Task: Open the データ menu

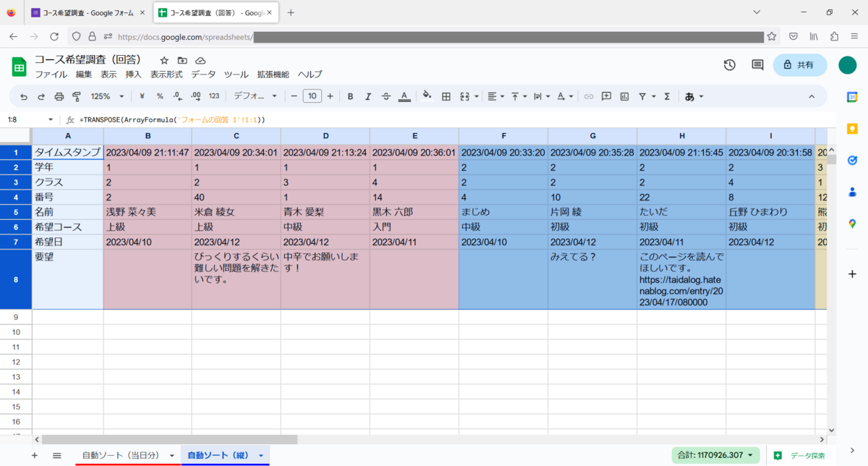Action: coord(203,75)
